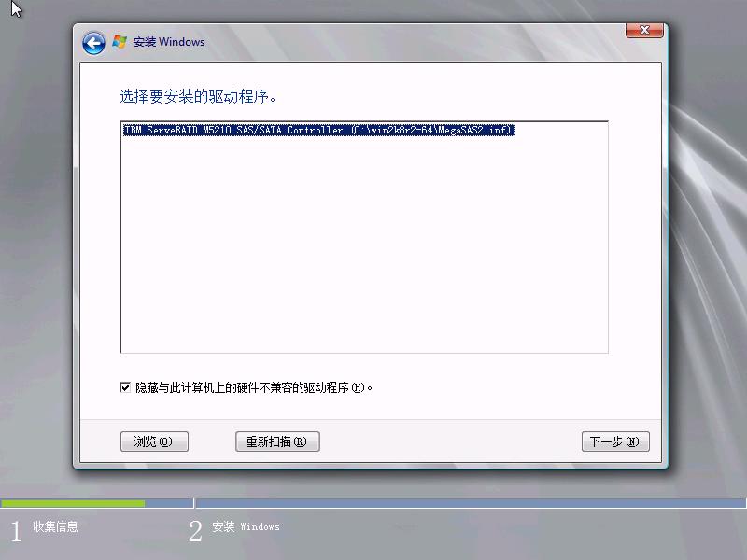
Task: Close the 安装 Windows dialog
Action: click(x=644, y=31)
